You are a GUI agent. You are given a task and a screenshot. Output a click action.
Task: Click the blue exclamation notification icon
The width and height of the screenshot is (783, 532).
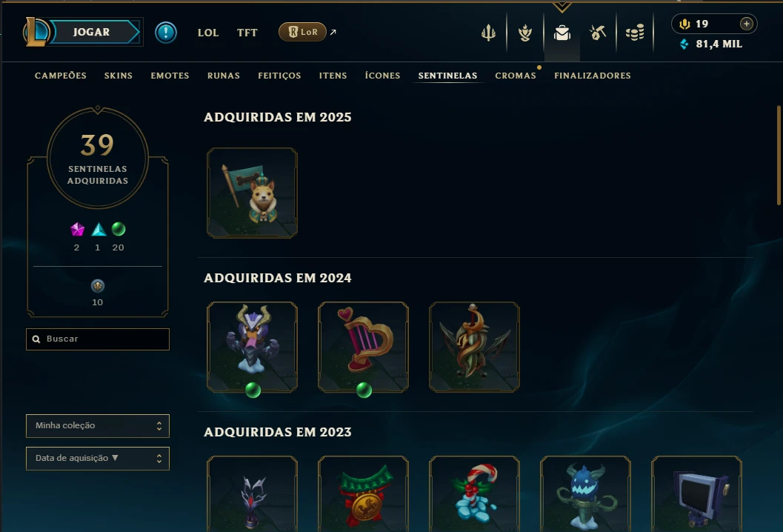click(x=166, y=33)
